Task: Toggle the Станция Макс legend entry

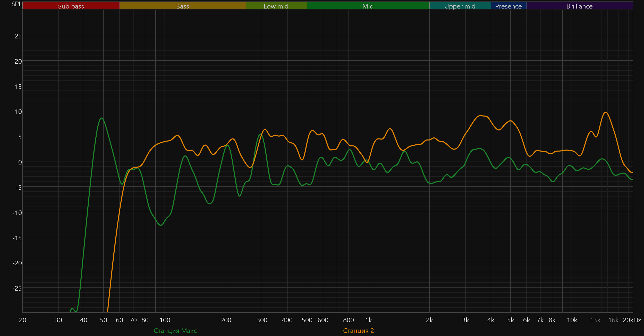Action: 175,331
